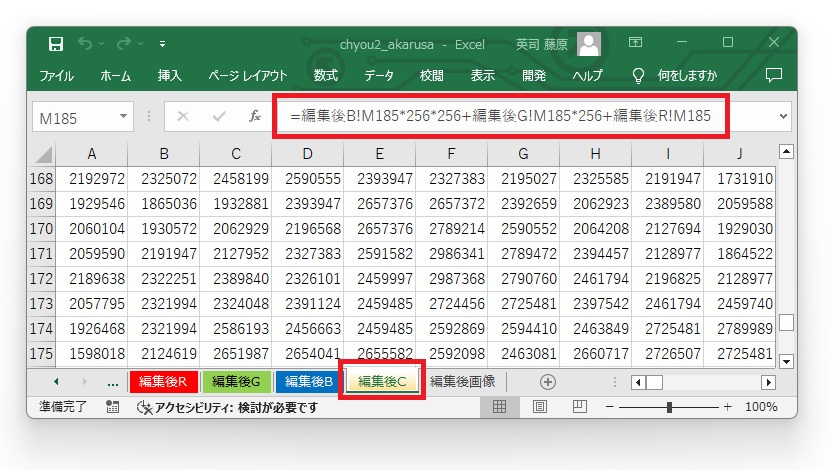Screen dimensions: 833x470
Task: Click horizontal scrollbar right arrow
Action: point(768,382)
